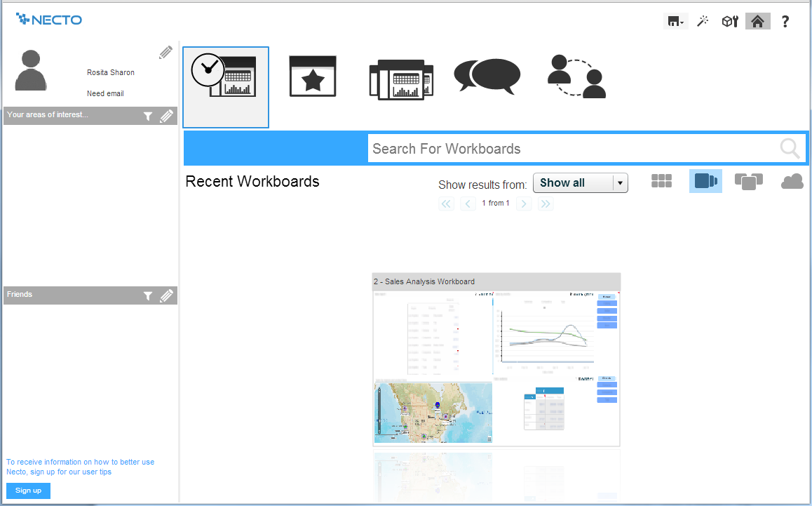Click the Home icon in top toolbar

[x=757, y=22]
